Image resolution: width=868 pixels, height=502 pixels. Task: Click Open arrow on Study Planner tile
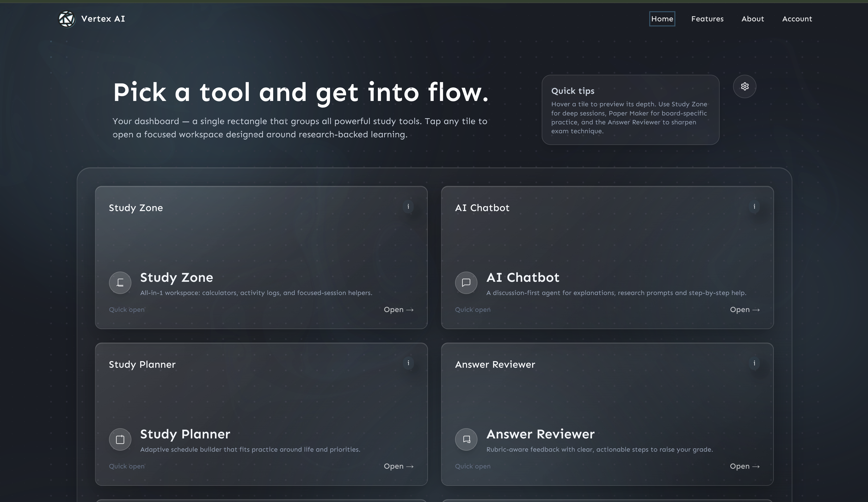[398, 466]
